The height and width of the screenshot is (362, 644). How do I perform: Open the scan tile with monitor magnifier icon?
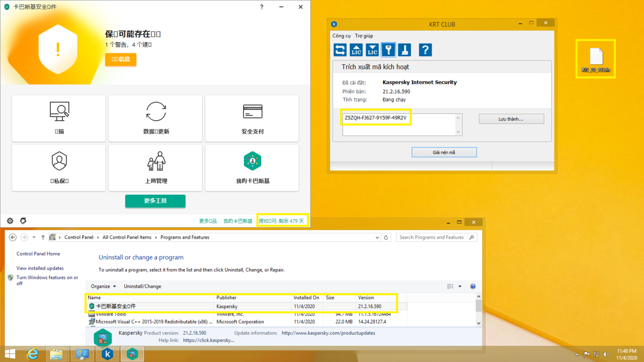59,119
